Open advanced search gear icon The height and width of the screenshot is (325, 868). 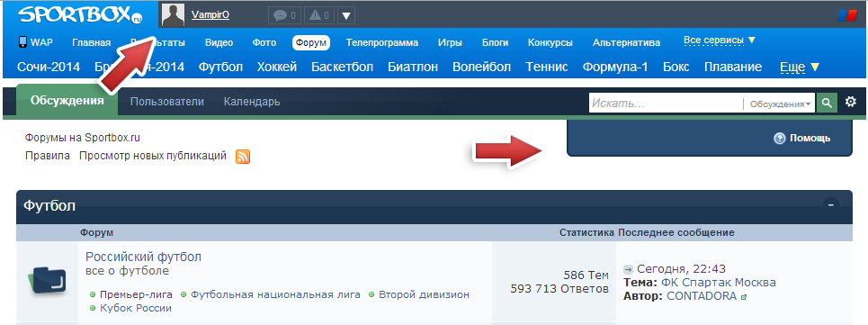point(851,102)
